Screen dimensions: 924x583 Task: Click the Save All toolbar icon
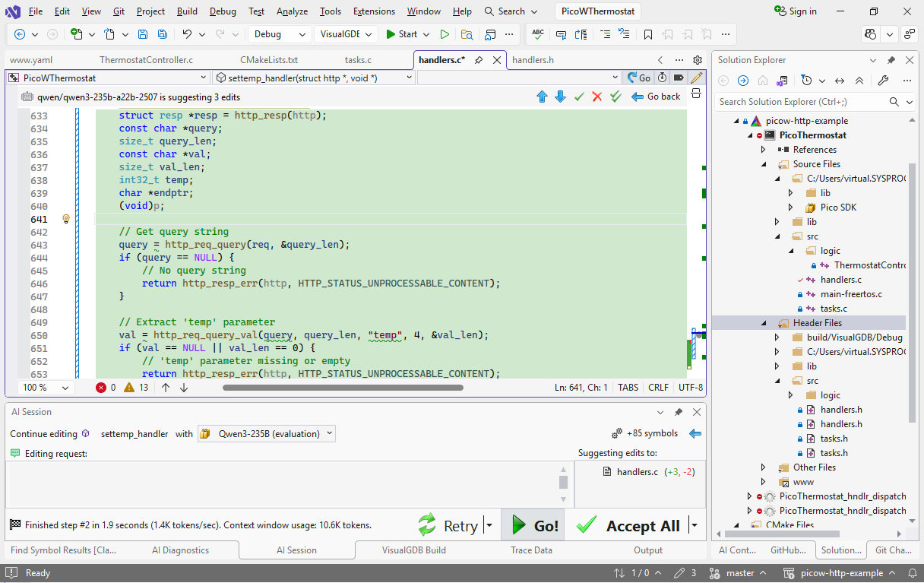(162, 34)
